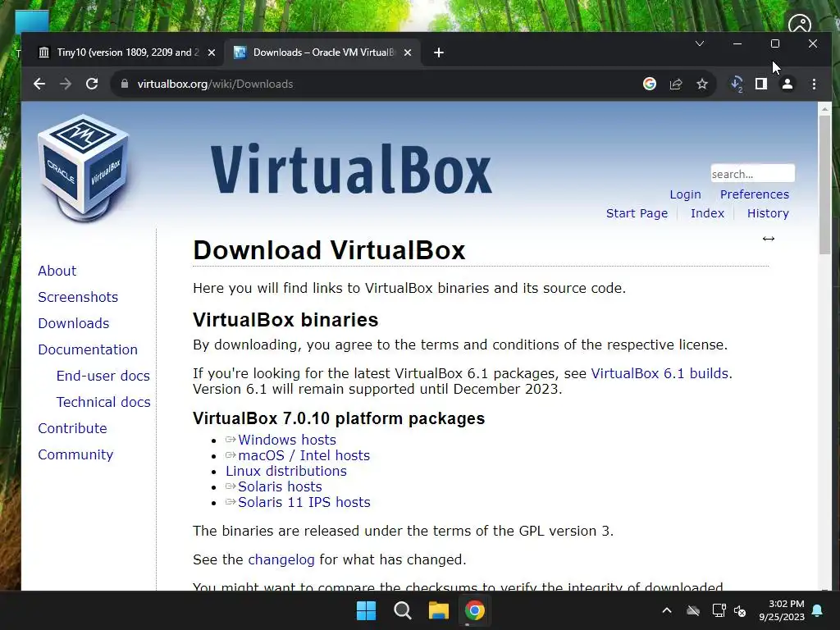Click the forward navigation arrow
Viewport: 840px width, 630px height.
pyautogui.click(x=66, y=84)
